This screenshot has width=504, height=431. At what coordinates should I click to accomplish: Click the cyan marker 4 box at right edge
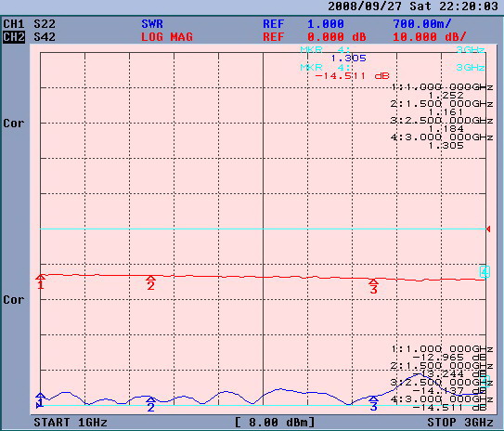tap(485, 272)
